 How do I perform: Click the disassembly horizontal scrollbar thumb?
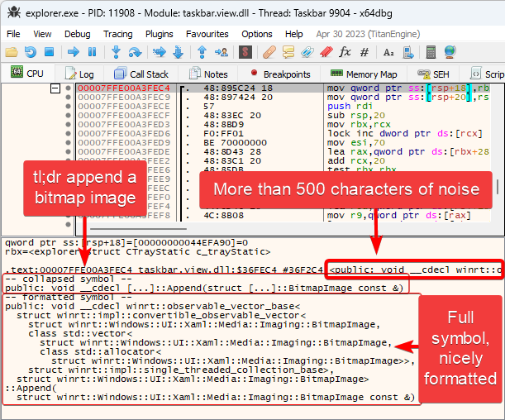tap(139, 229)
